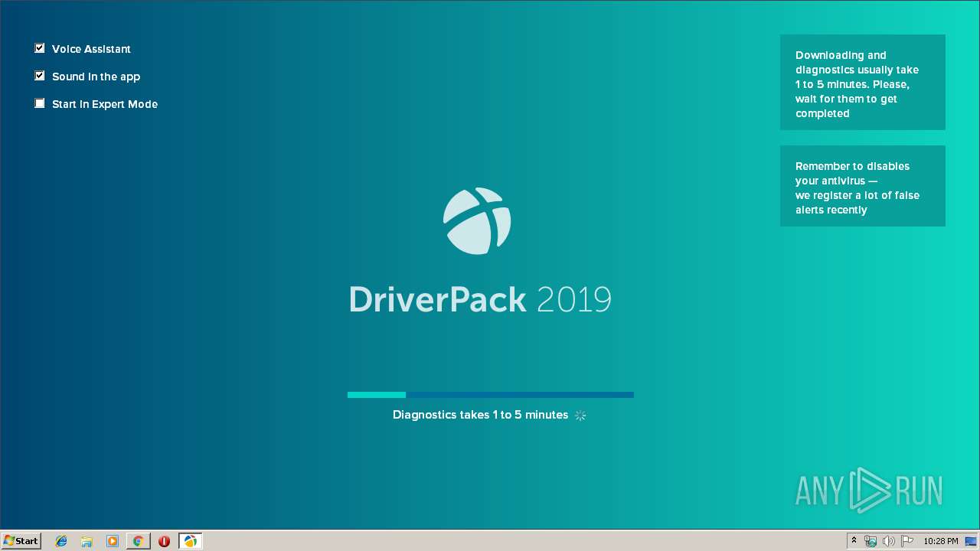Open Windows Media Player from taskbar

coord(113,541)
